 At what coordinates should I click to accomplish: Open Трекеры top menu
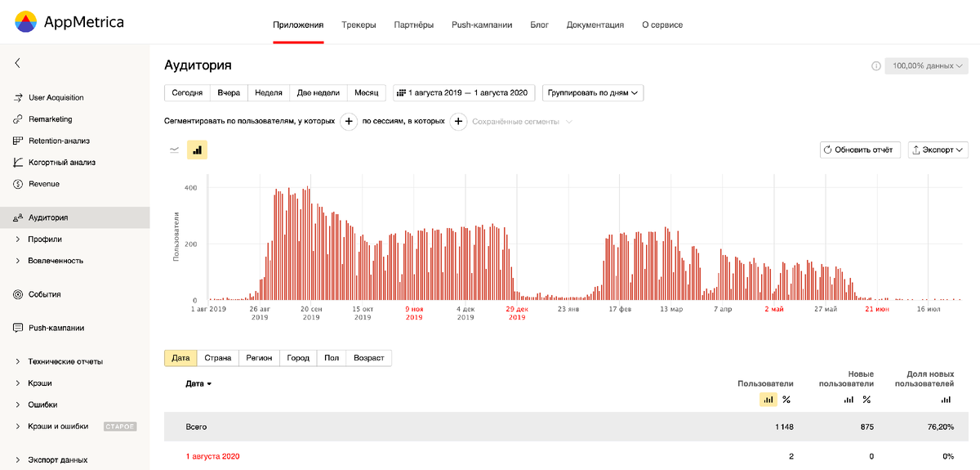coord(359,25)
